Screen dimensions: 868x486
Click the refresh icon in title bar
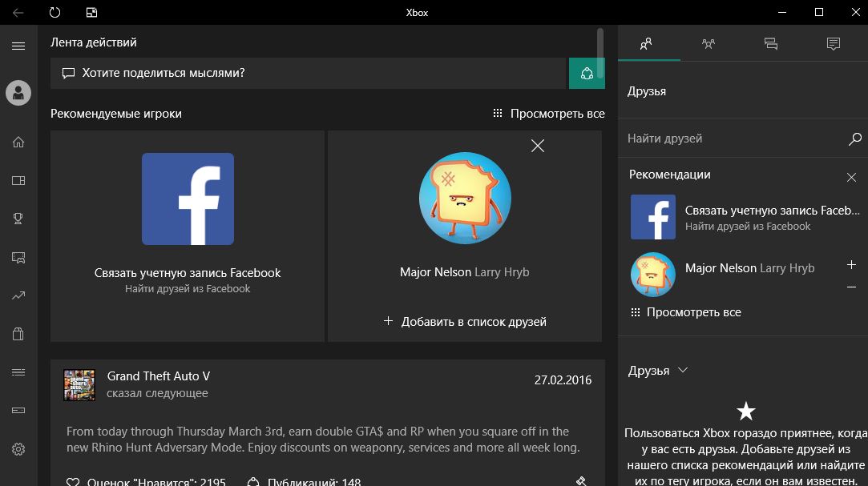click(x=55, y=12)
